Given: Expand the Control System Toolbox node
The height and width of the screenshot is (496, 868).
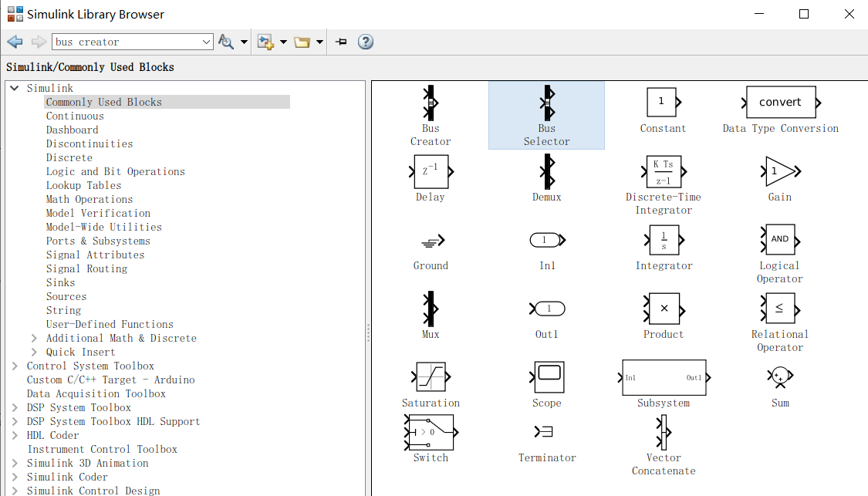Looking at the screenshot, I should pos(14,366).
